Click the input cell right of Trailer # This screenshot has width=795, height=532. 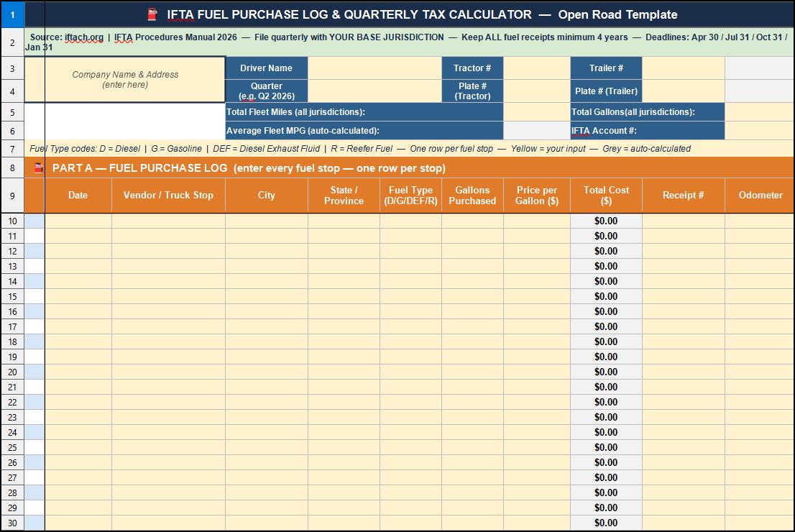[684, 68]
